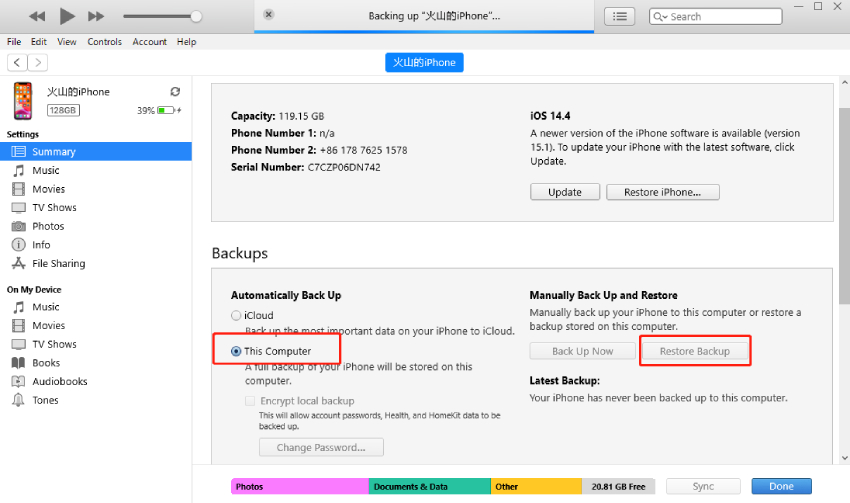Image resolution: width=850 pixels, height=503 pixels.
Task: Click the Restore iPhone... button
Action: pos(662,192)
